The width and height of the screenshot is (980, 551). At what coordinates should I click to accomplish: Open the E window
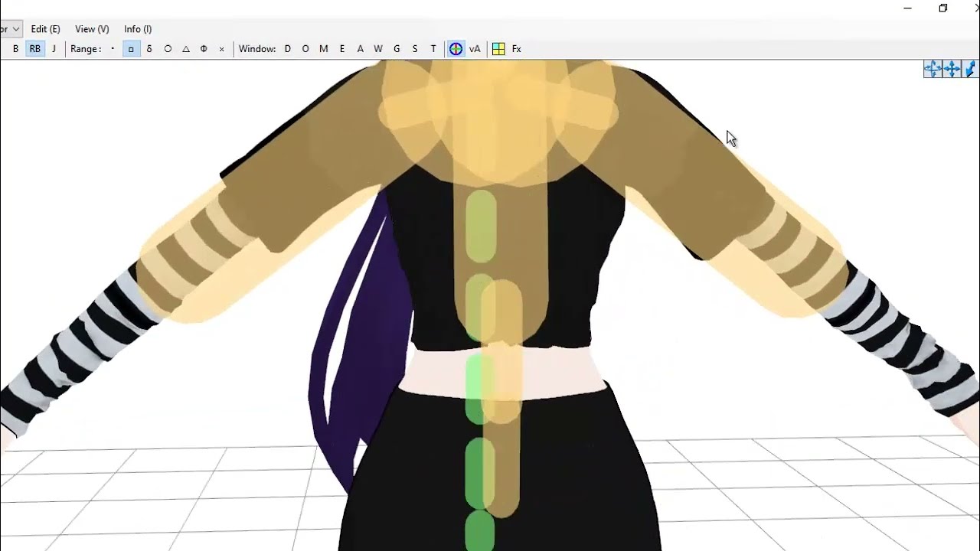[342, 49]
